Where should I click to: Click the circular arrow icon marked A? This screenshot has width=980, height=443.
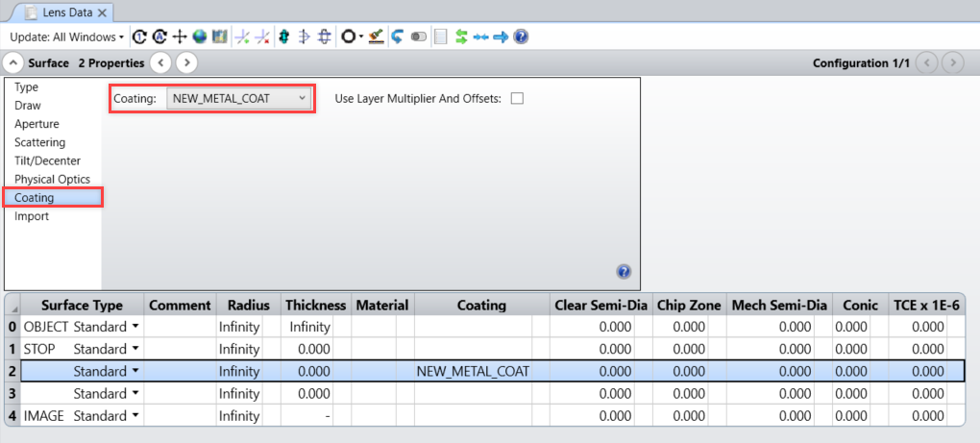tap(159, 37)
